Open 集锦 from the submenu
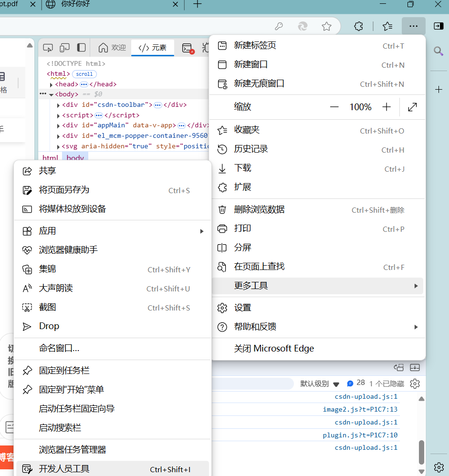This screenshot has width=449, height=476. click(113, 269)
